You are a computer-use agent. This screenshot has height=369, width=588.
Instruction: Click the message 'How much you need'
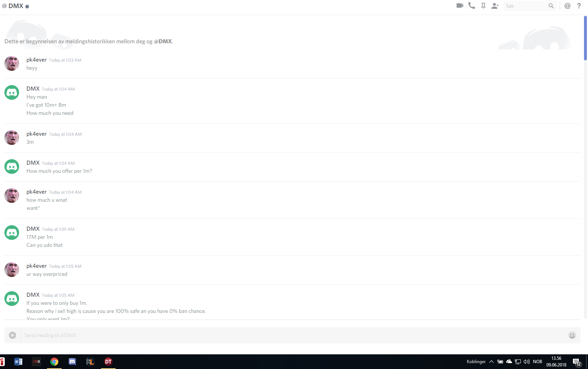coord(50,113)
